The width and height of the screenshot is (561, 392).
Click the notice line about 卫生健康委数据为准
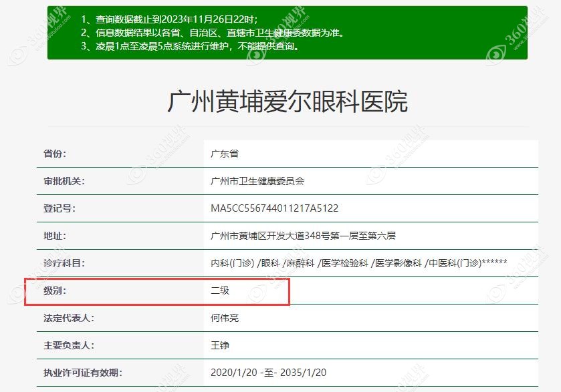tap(213, 33)
